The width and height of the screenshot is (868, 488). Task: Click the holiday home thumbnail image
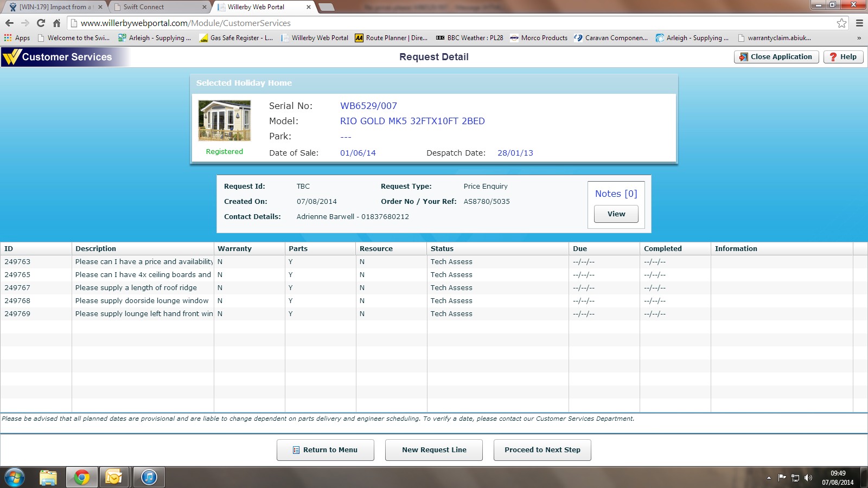point(225,120)
